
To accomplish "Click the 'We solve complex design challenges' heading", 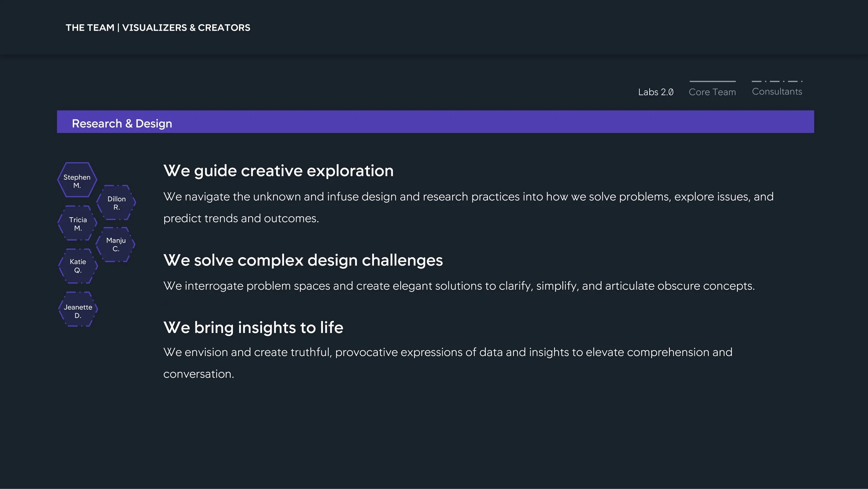I will 303,260.
